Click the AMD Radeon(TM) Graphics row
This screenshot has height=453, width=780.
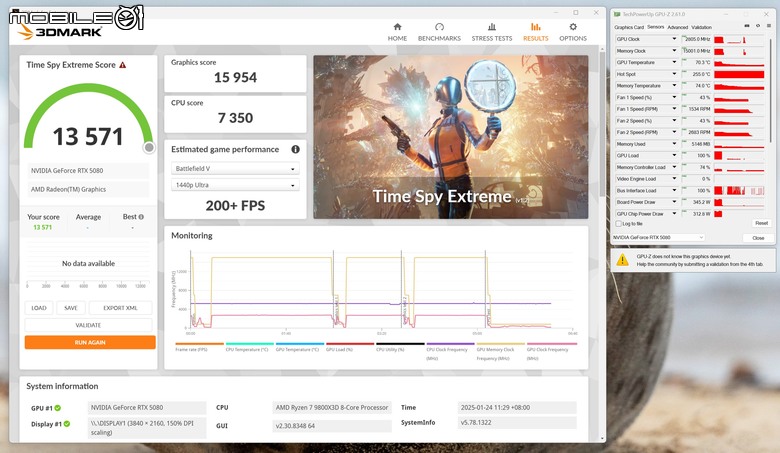[88, 189]
